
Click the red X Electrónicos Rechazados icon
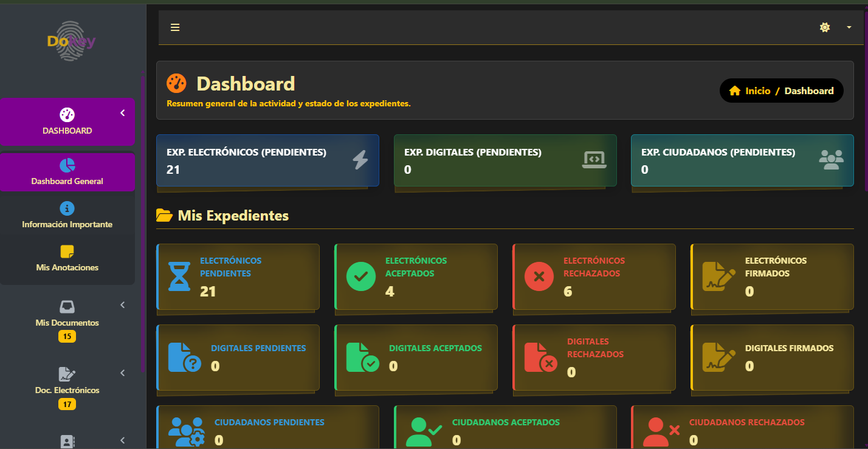(x=539, y=276)
